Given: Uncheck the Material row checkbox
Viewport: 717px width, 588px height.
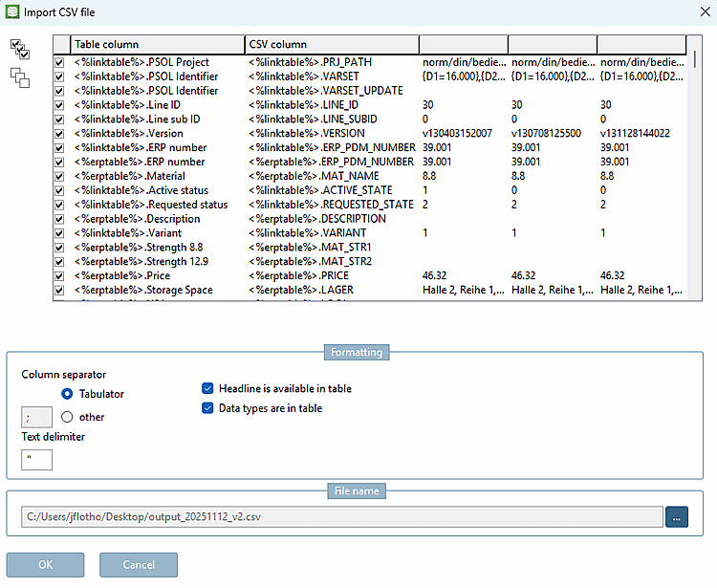Looking at the screenshot, I should 59,176.
